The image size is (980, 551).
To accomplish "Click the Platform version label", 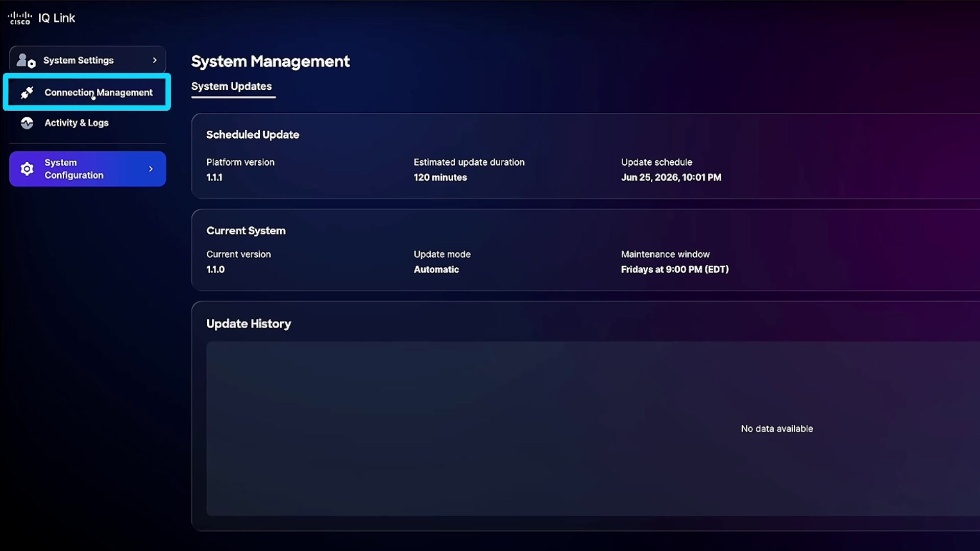I will (x=240, y=162).
